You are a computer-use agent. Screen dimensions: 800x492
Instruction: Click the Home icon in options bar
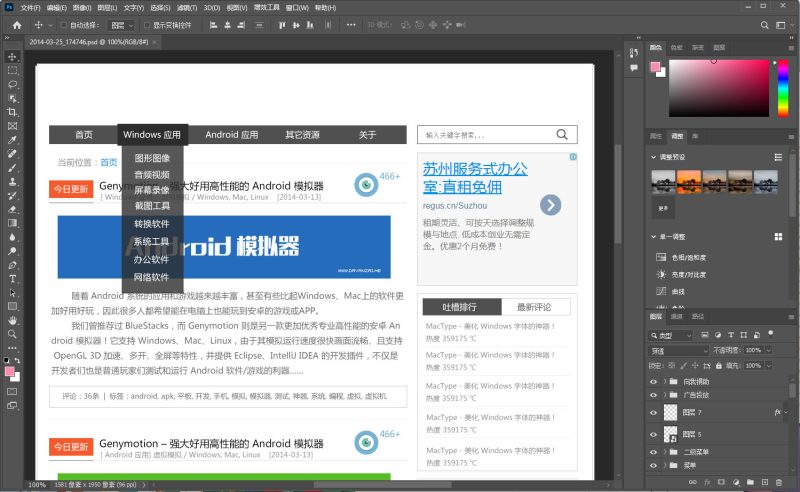17,25
